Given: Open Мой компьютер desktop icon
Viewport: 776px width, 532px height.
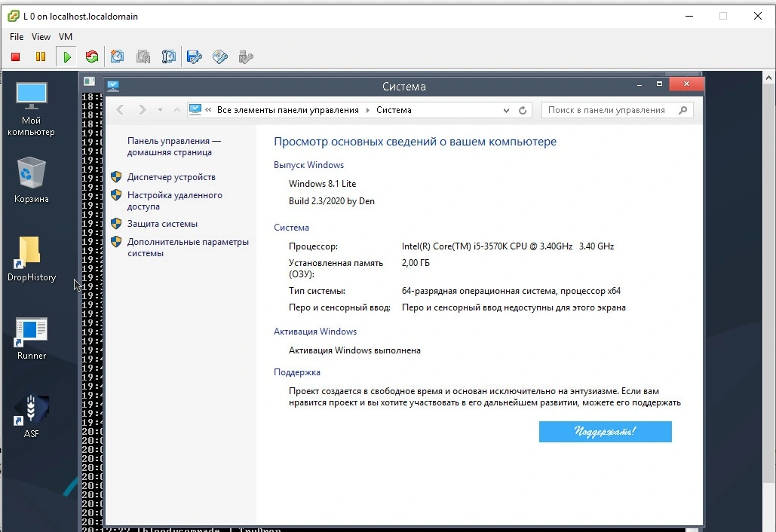Looking at the screenshot, I should 31,109.
